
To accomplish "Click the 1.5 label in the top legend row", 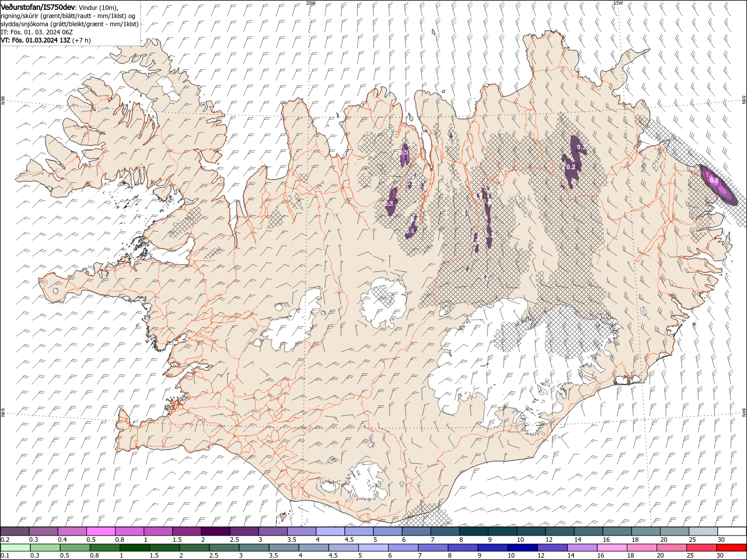I will coord(176,540).
